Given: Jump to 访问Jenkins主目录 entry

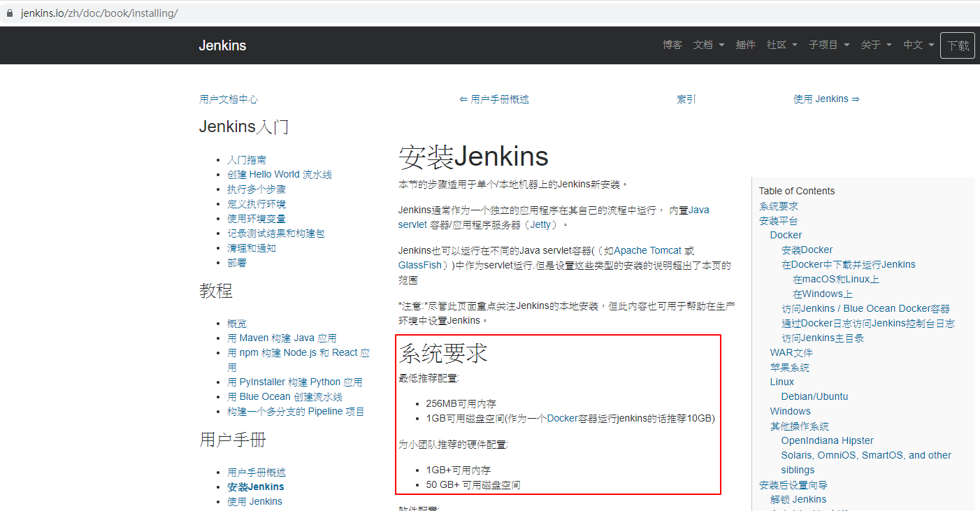Looking at the screenshot, I should pos(823,338).
